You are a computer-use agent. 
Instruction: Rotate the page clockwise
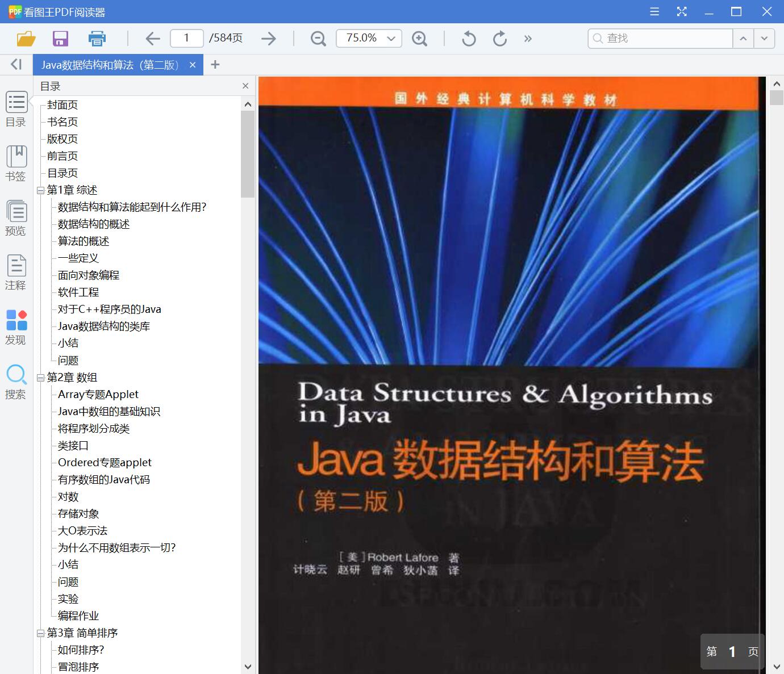(x=500, y=39)
